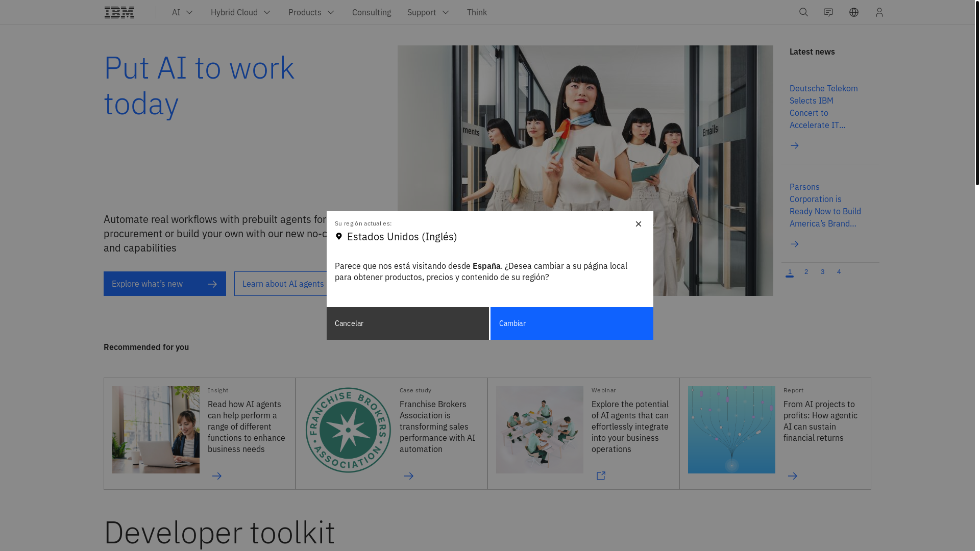Open the woman-with-laptop Insight thumbnail
This screenshot has width=980, height=551.
tap(156, 430)
